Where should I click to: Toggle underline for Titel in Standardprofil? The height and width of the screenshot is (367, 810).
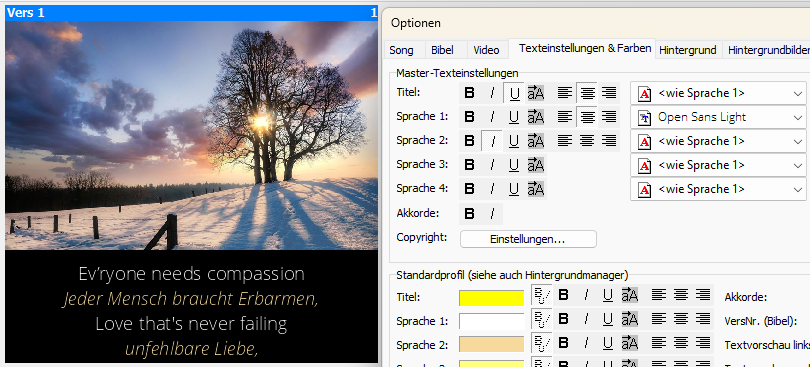click(x=608, y=296)
